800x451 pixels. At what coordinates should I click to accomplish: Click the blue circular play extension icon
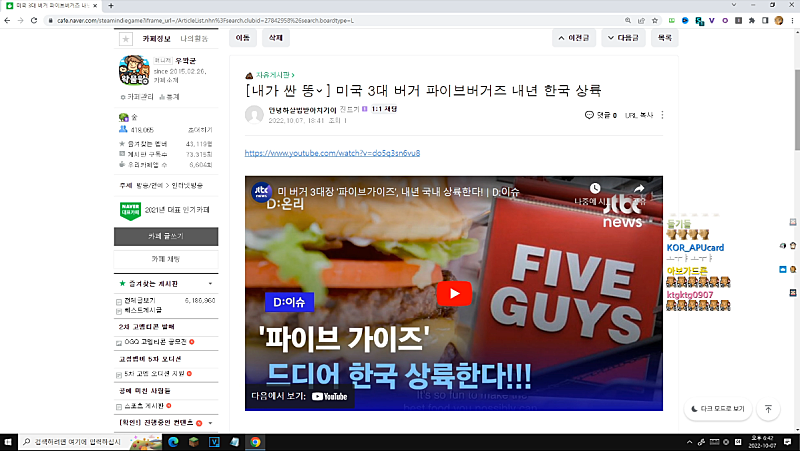(685, 20)
